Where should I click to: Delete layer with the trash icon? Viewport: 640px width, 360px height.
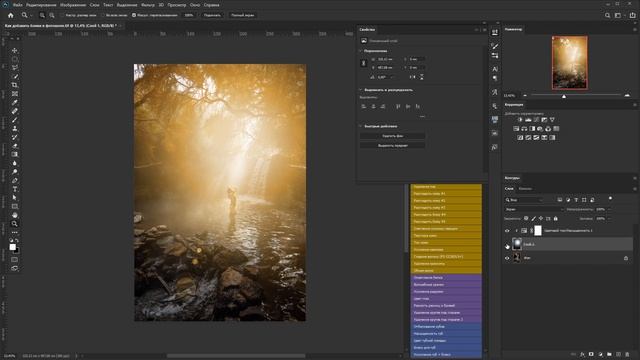(627, 354)
